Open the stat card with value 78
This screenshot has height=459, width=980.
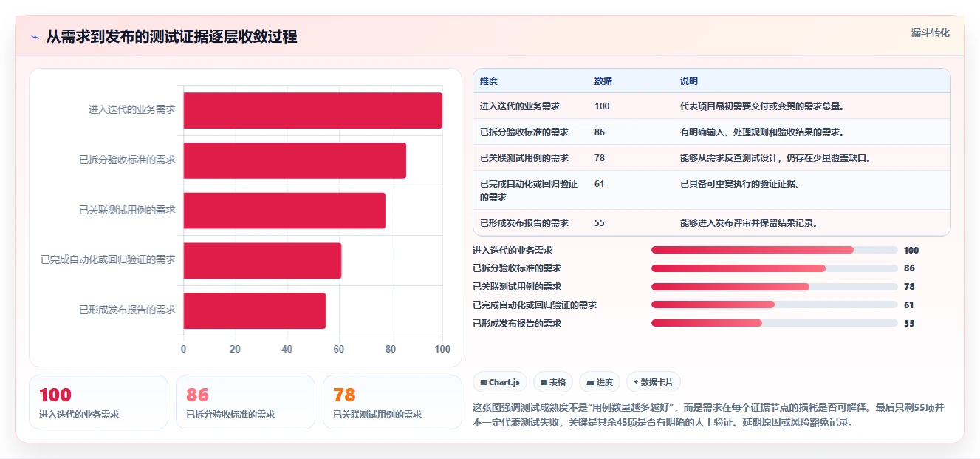click(x=392, y=402)
